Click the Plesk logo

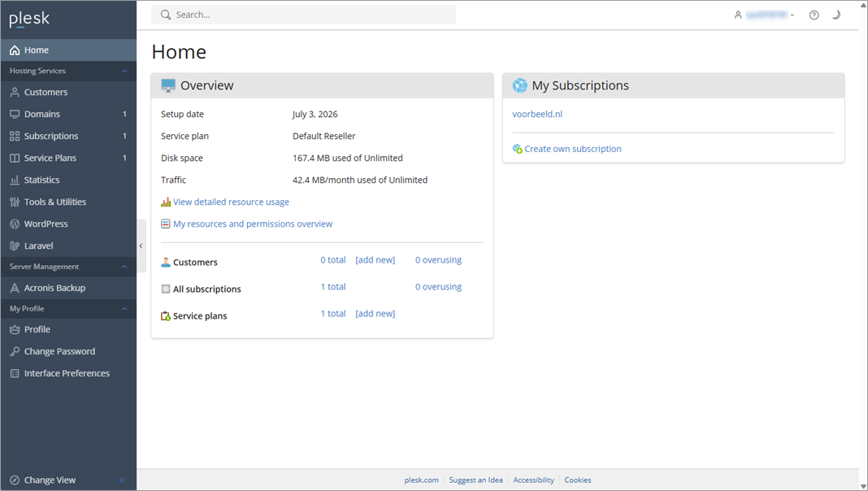coord(29,20)
